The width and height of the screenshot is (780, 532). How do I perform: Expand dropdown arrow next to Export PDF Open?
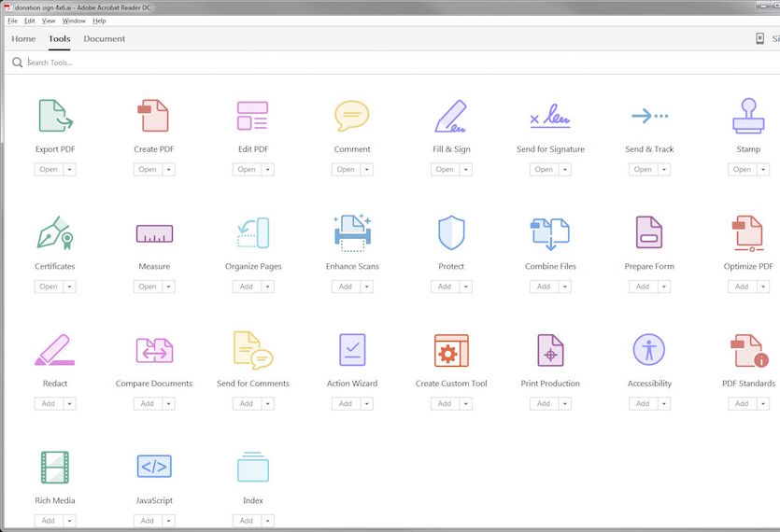(x=69, y=170)
